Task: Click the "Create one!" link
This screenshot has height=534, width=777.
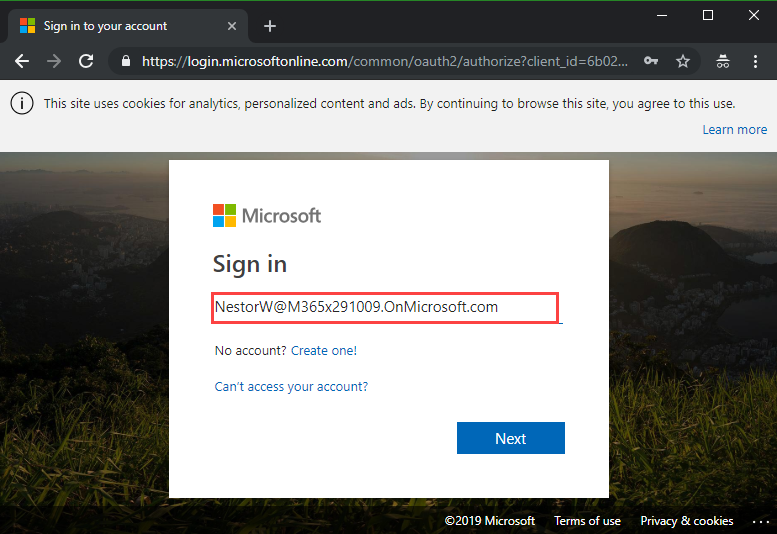Action: [324, 351]
